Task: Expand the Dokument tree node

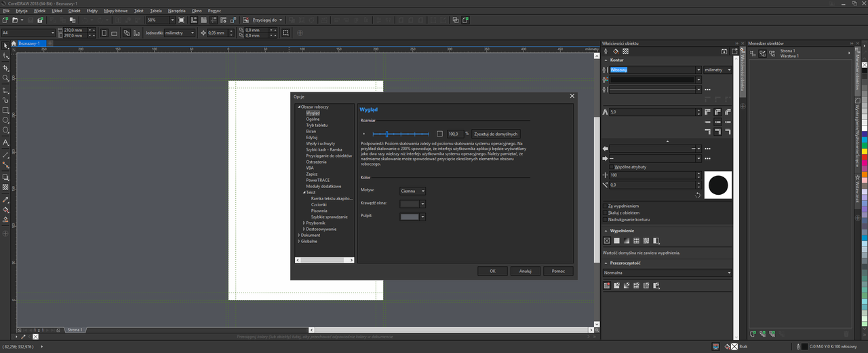Action: (298, 235)
